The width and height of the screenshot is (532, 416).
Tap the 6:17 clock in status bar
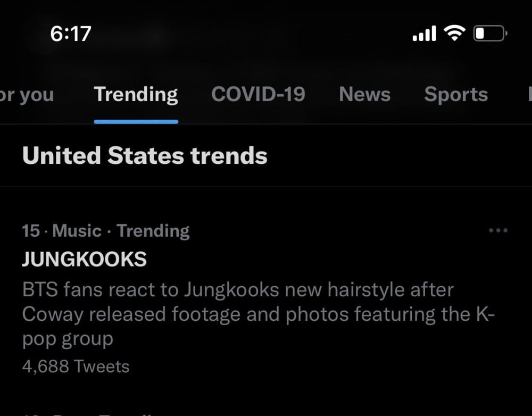(x=71, y=34)
